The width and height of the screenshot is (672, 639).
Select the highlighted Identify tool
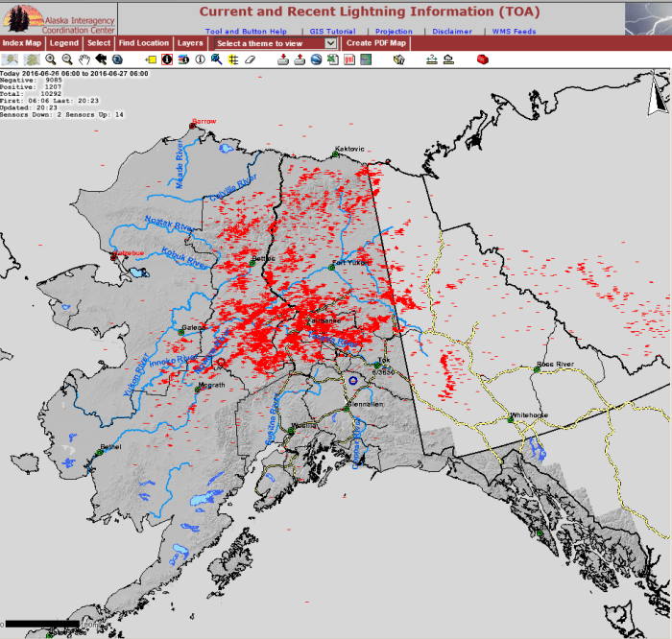tap(167, 59)
